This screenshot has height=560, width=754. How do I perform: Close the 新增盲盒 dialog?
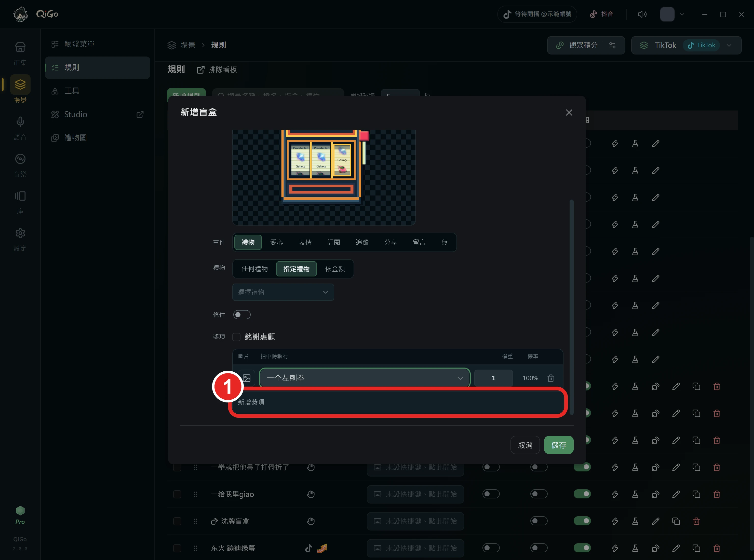569,113
